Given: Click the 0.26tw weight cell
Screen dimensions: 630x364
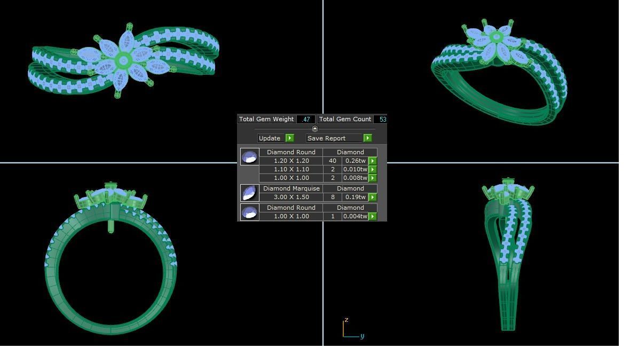Looking at the screenshot, I should point(355,161).
